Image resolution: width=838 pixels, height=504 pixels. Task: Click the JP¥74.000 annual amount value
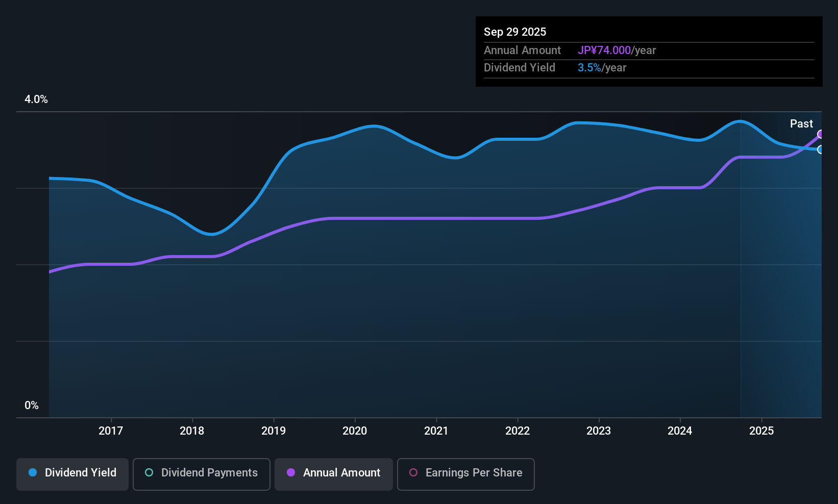(x=604, y=50)
